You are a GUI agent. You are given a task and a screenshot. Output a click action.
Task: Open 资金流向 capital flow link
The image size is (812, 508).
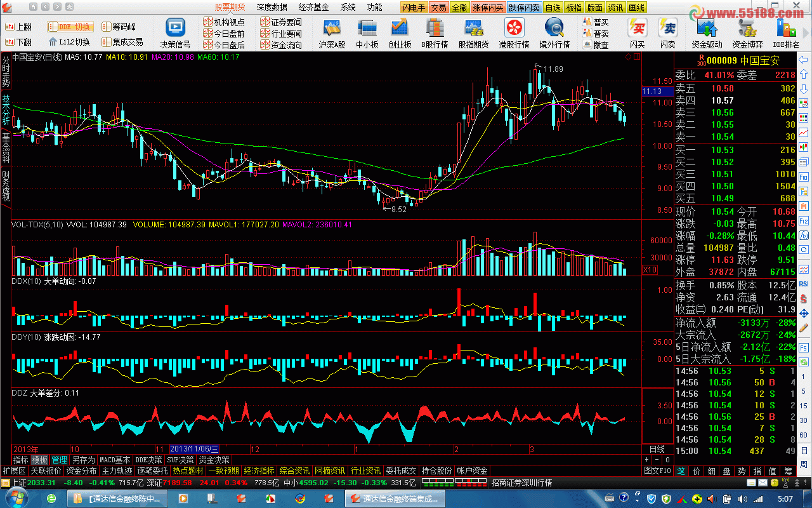point(281,45)
